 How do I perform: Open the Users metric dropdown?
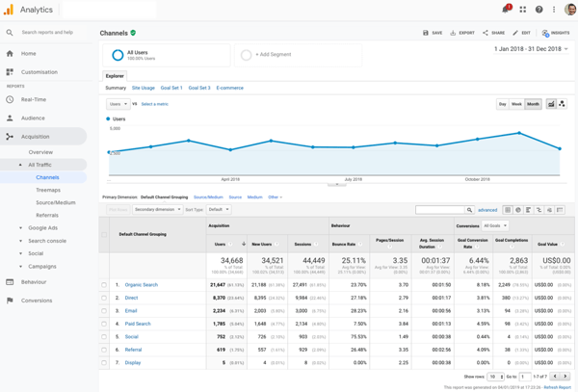click(x=118, y=104)
